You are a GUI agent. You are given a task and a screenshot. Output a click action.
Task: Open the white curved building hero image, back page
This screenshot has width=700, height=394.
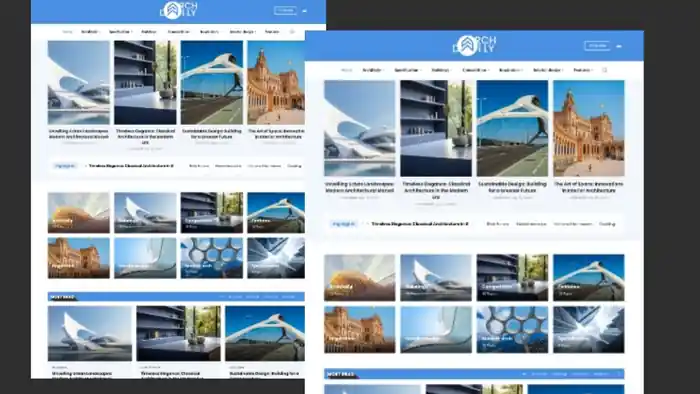pos(79,83)
